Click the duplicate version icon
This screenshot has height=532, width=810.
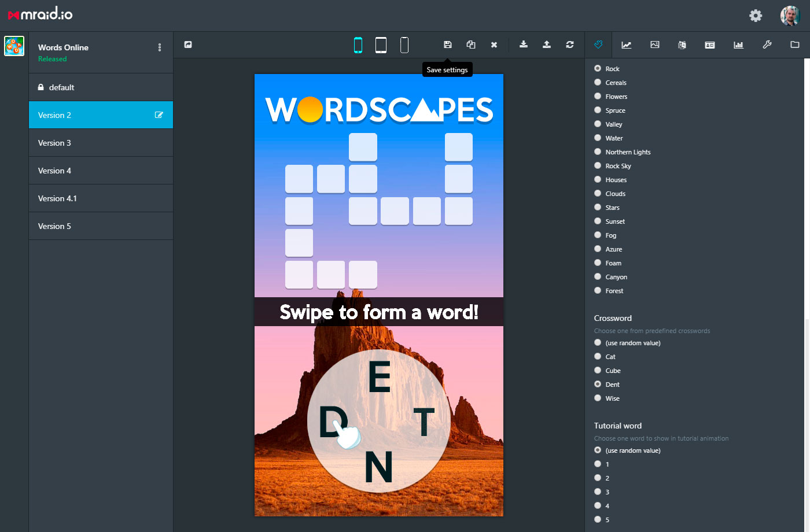471,45
